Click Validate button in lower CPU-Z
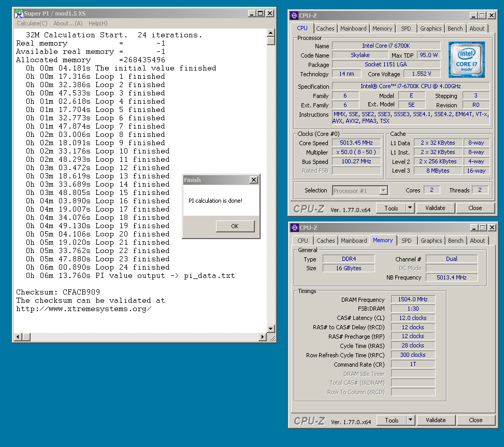This screenshot has width=504, height=447. click(x=436, y=420)
